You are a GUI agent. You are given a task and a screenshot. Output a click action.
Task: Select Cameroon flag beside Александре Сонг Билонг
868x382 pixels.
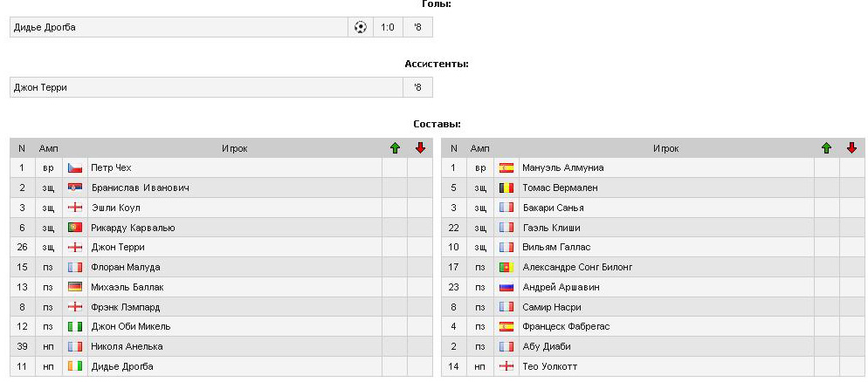(x=506, y=267)
